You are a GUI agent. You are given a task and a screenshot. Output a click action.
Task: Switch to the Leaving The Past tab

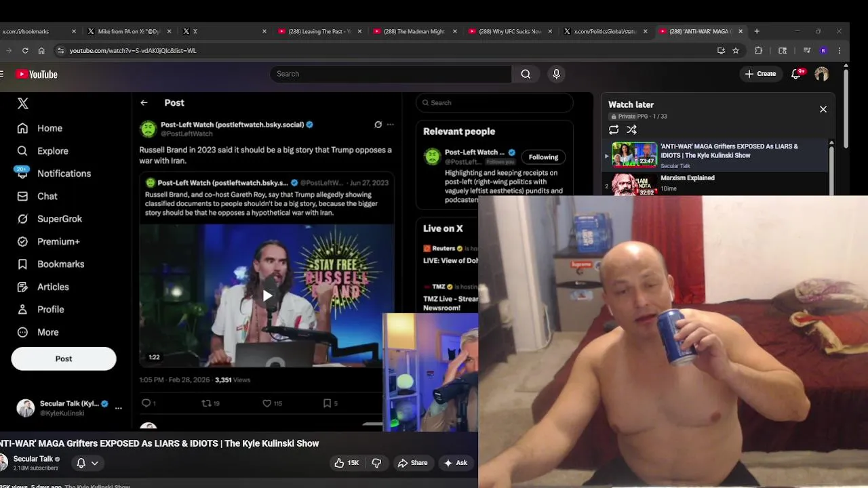click(319, 31)
